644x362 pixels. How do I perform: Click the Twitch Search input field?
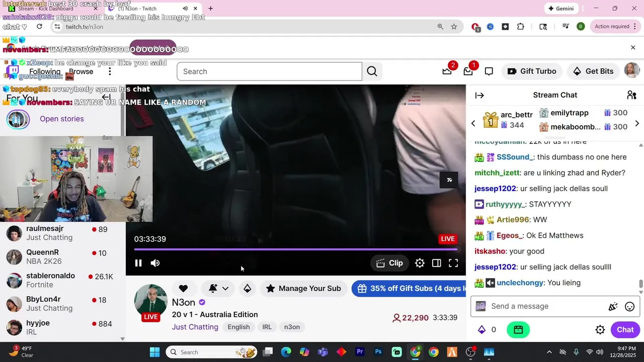(269, 71)
